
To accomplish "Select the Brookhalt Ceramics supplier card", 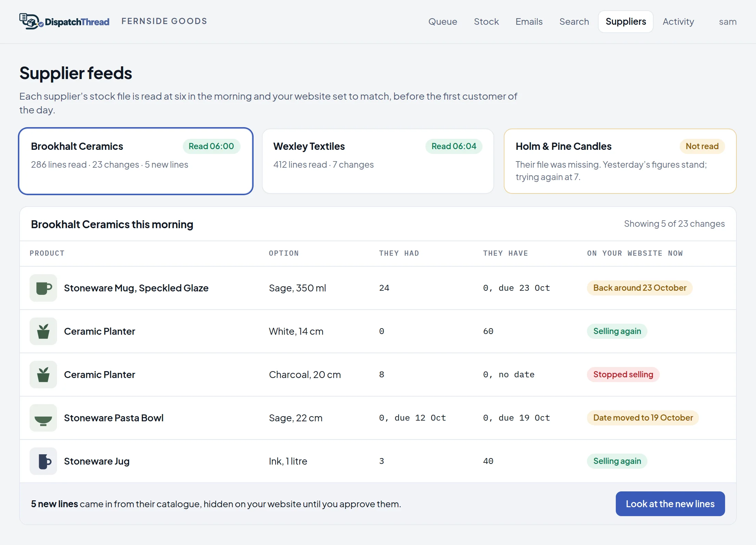I will pos(136,161).
